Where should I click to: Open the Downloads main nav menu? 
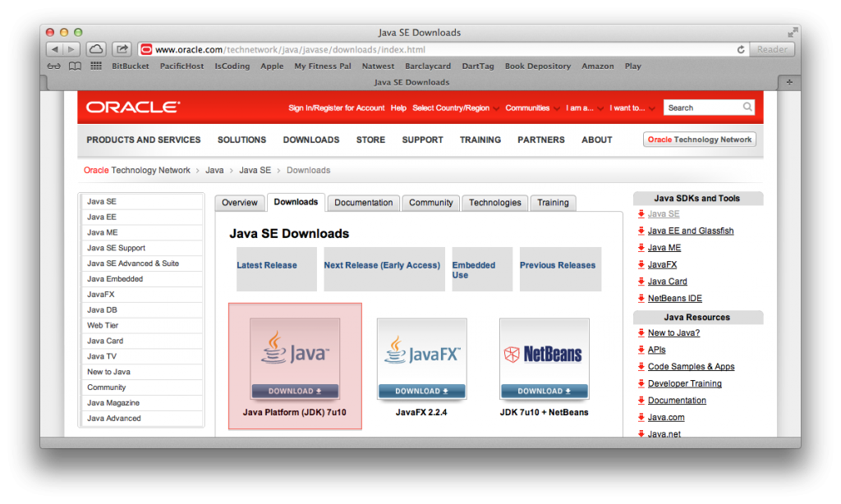point(311,140)
